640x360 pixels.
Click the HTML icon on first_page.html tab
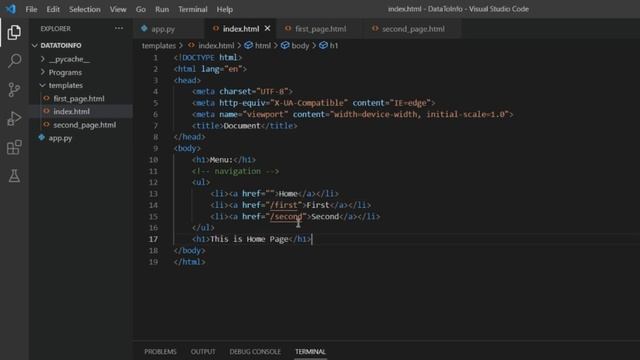[x=288, y=29]
